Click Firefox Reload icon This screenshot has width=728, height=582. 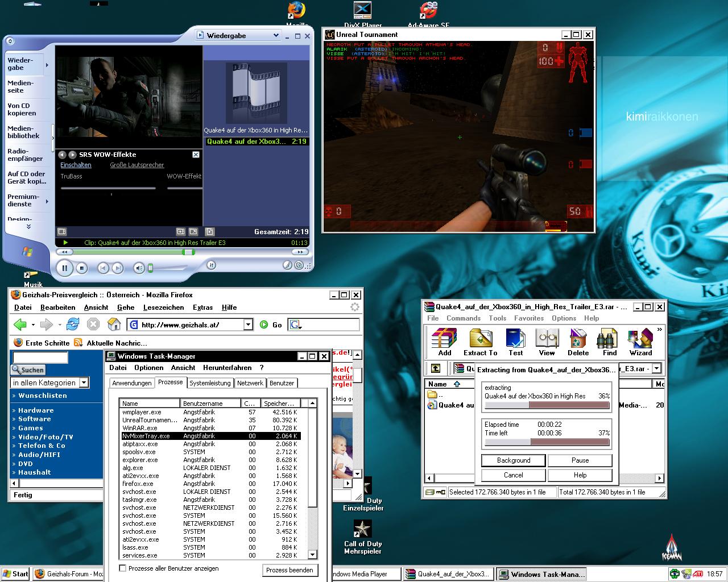72,325
